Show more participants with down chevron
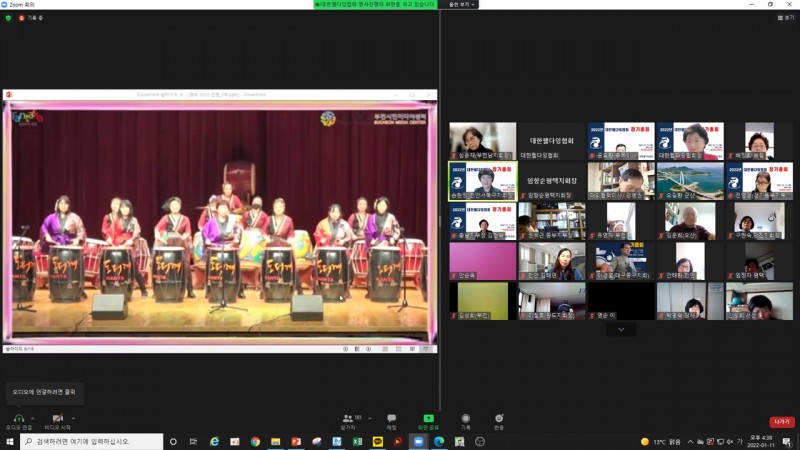The image size is (800, 450). 621,329
